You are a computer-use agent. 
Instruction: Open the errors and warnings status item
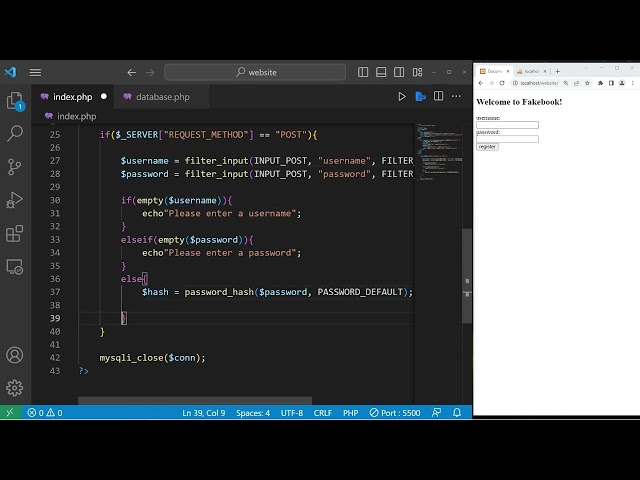click(45, 413)
